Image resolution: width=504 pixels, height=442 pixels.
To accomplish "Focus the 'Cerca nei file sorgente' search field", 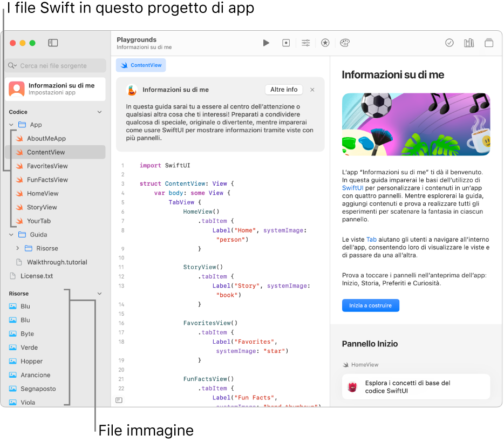I will point(55,66).
